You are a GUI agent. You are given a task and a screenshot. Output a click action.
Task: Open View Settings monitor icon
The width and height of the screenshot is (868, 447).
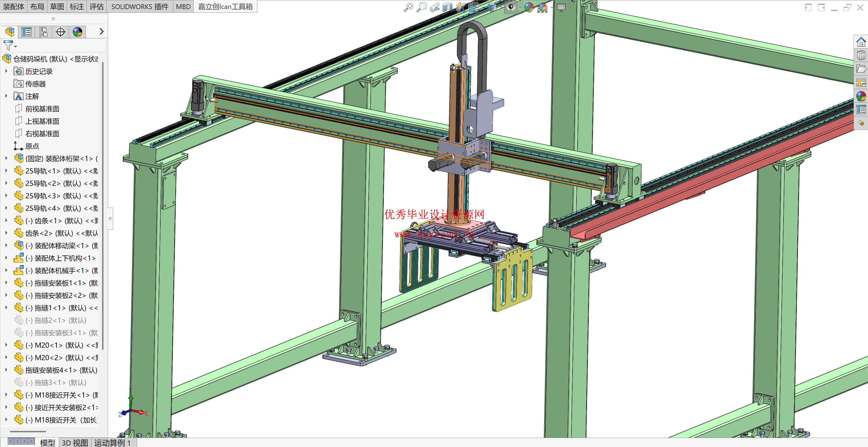(x=561, y=7)
